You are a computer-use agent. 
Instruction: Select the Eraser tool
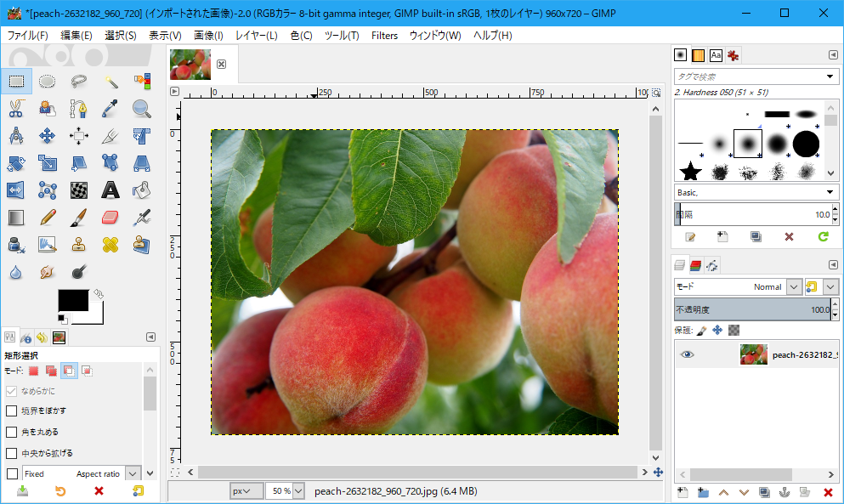pos(110,218)
